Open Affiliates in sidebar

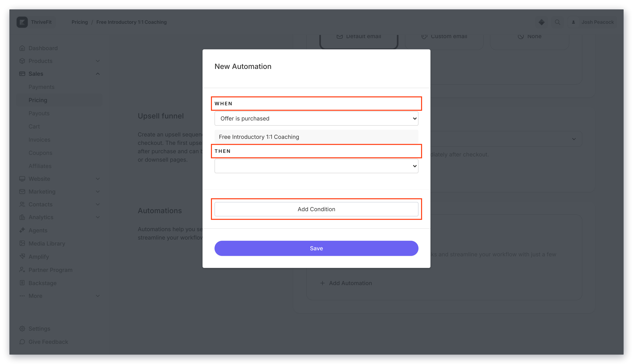pos(40,166)
